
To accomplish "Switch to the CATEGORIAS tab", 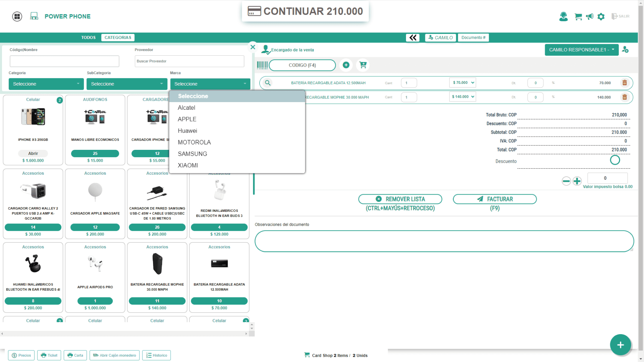I will (118, 37).
